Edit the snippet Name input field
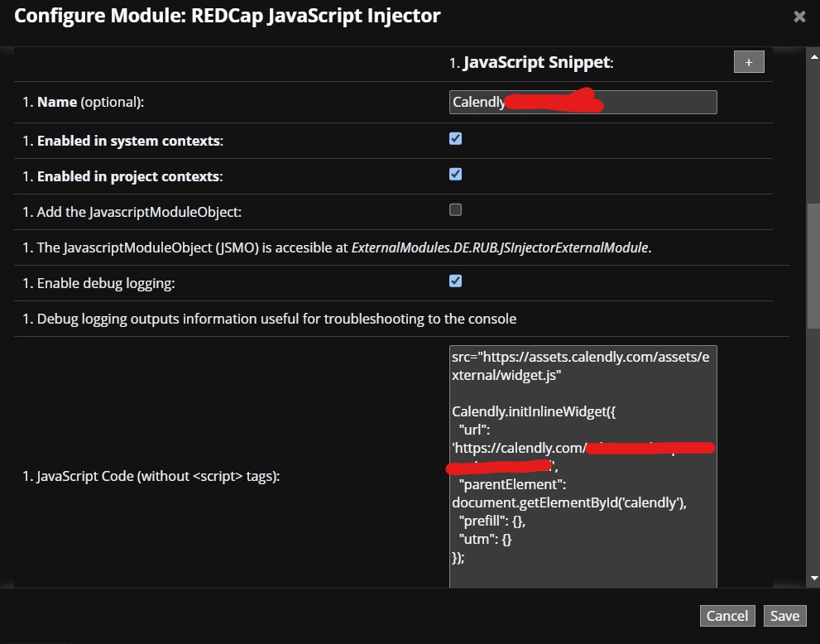Screen dimensions: 820x644 (x=583, y=102)
